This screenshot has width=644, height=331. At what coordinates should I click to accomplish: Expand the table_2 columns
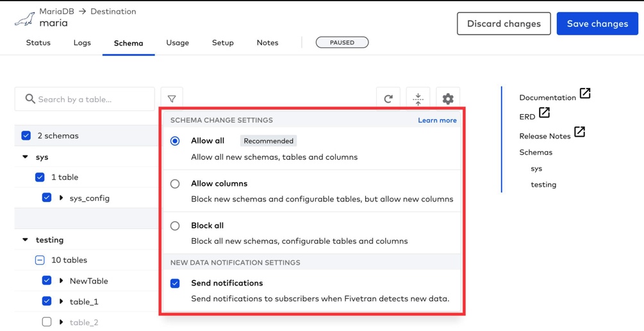(x=62, y=322)
